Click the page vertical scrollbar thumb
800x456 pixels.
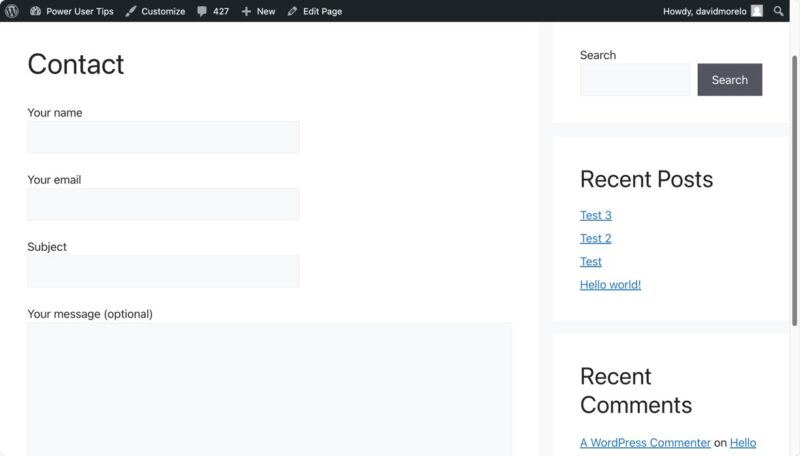[794, 190]
